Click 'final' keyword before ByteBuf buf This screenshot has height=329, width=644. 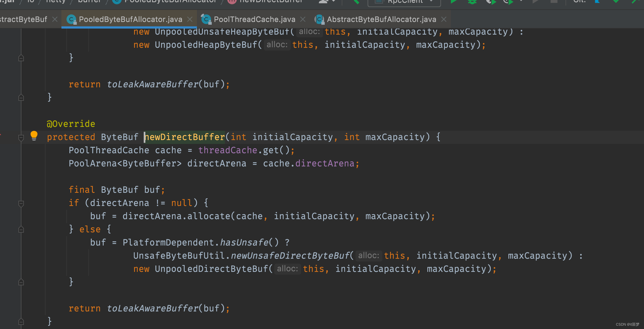click(82, 190)
